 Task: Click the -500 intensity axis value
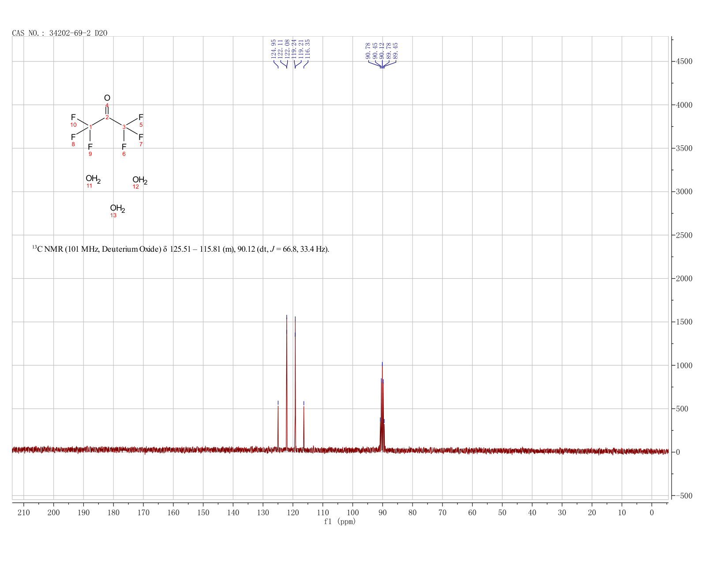(x=684, y=496)
